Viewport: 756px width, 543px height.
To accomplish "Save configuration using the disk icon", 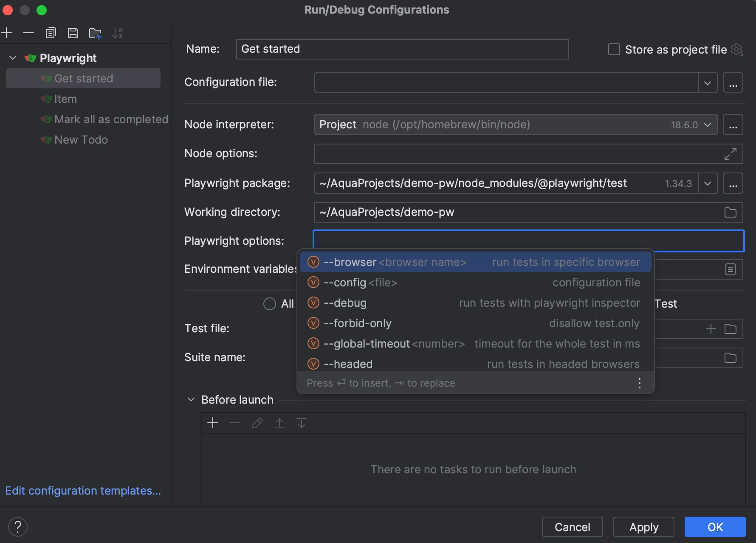I will 73,33.
